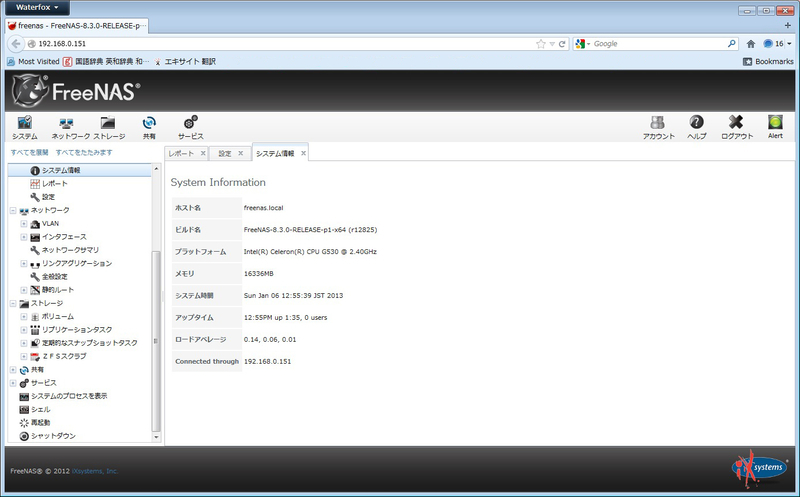Go to browser home page
The width and height of the screenshot is (800, 497).
(751, 44)
